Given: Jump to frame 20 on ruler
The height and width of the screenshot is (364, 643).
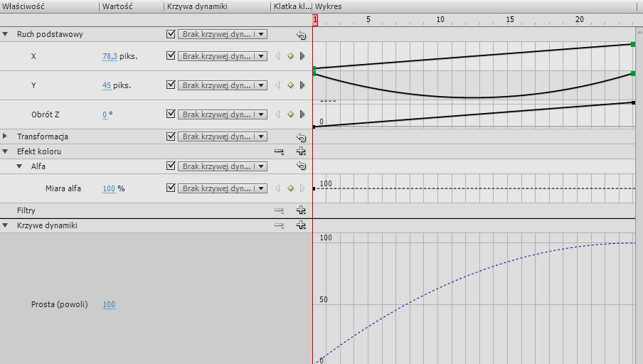Looking at the screenshot, I should point(580,19).
